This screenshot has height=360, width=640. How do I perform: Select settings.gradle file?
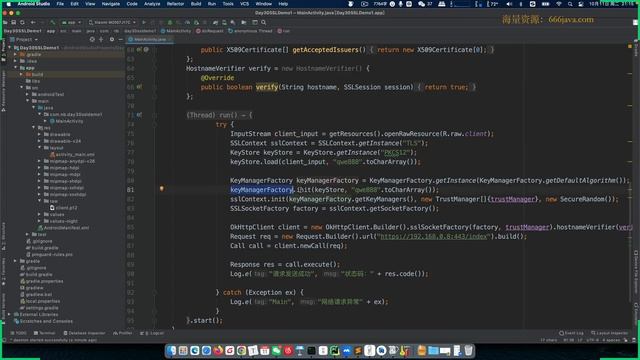click(40, 308)
